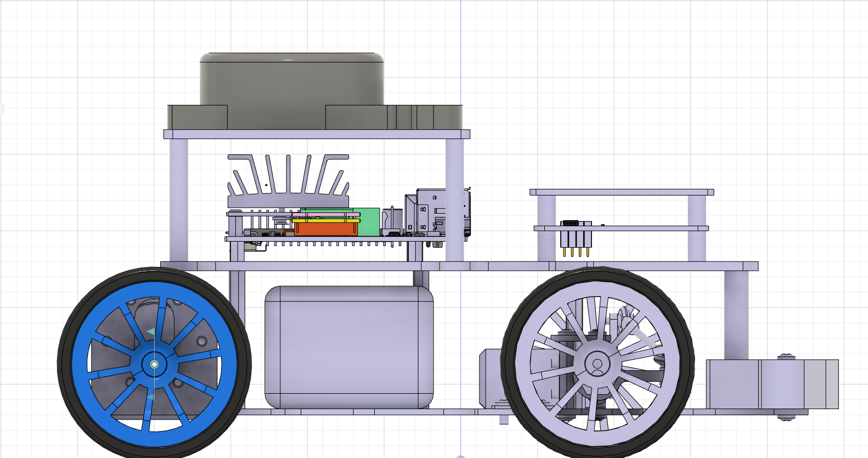This screenshot has width=868, height=458.
Task: Select the grey wheel center hub
Action: pyautogui.click(x=597, y=364)
